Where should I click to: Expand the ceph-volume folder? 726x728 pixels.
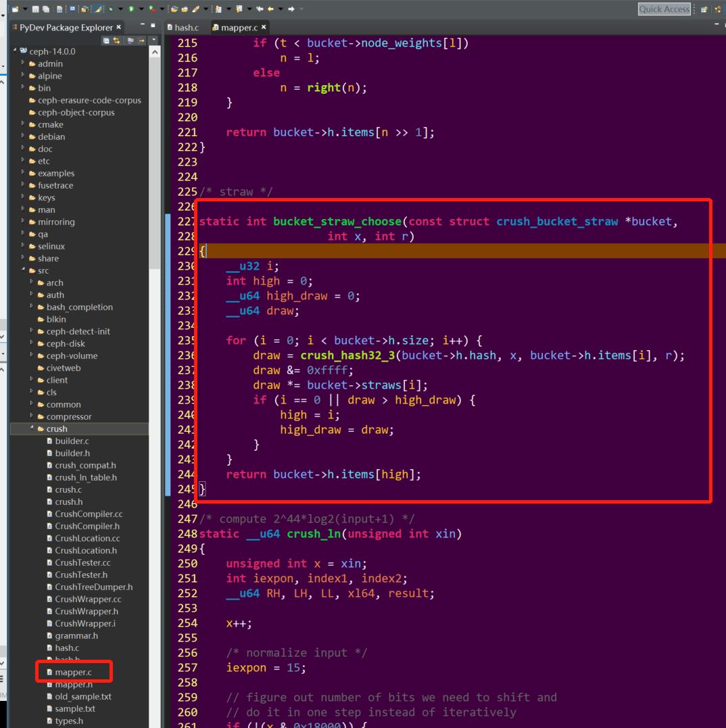point(31,354)
